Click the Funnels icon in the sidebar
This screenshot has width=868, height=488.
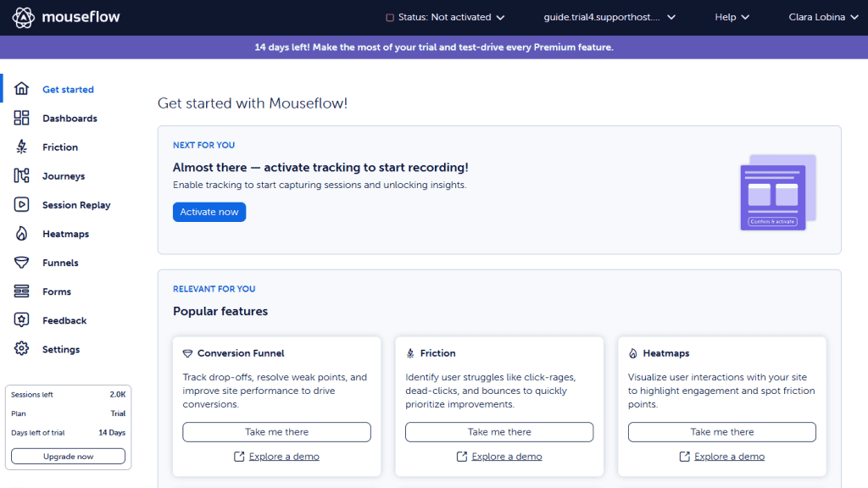tap(21, 263)
